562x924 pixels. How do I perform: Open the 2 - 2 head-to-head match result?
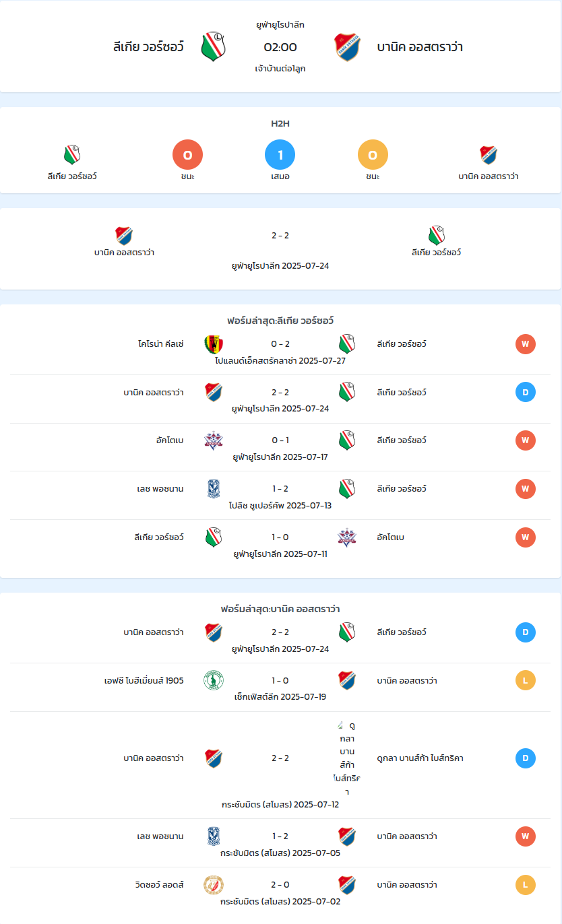coord(280,236)
